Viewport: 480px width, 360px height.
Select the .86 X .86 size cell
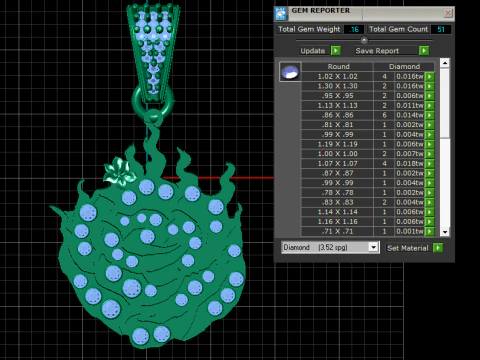point(337,115)
